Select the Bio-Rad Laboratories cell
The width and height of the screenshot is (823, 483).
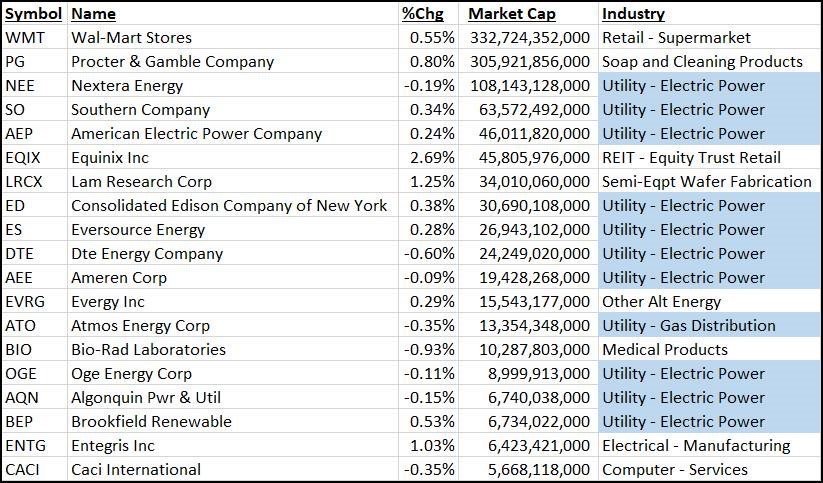tap(148, 350)
